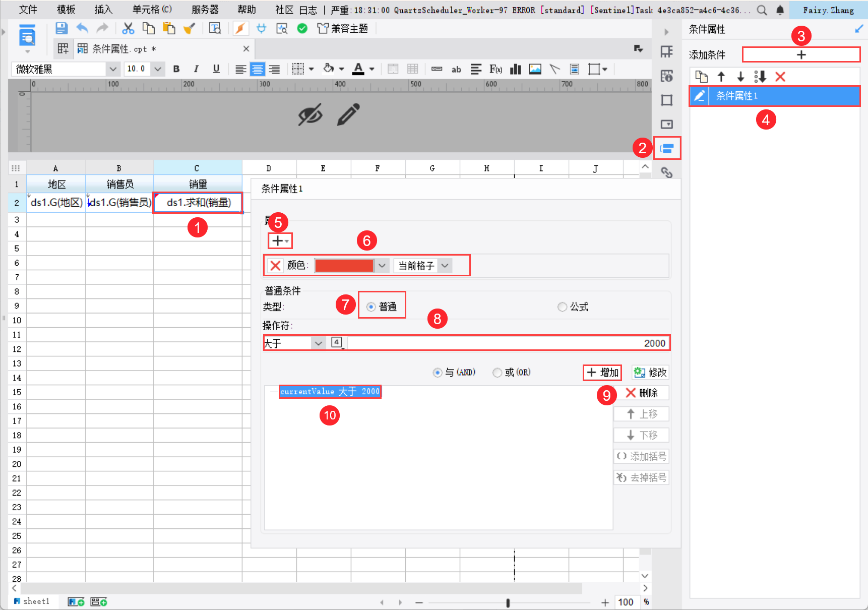868x610 pixels.
Task: Click the value input field showing 2000
Action: (x=508, y=343)
